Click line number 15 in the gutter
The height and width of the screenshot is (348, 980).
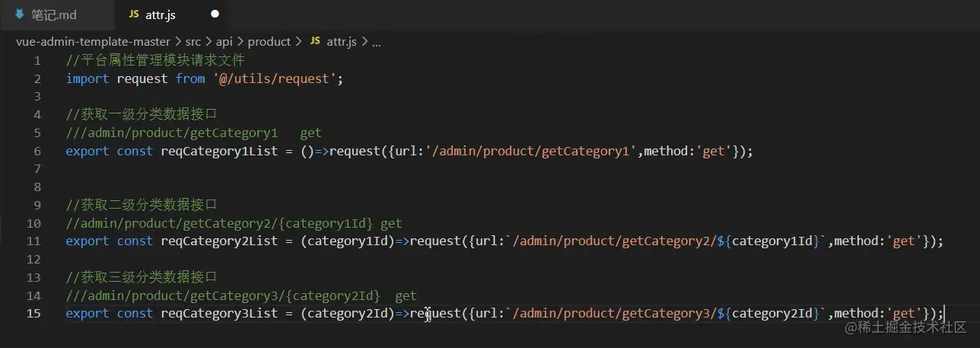point(33,313)
